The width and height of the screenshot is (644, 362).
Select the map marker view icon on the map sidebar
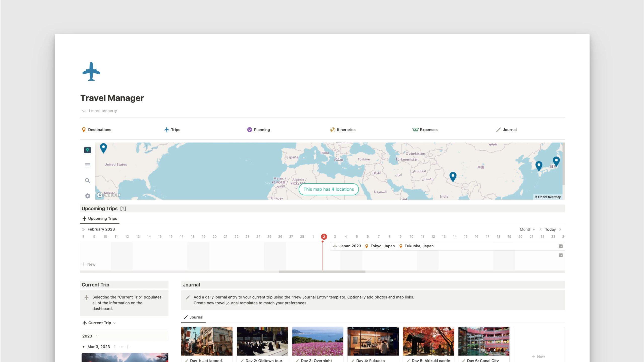[x=87, y=150]
